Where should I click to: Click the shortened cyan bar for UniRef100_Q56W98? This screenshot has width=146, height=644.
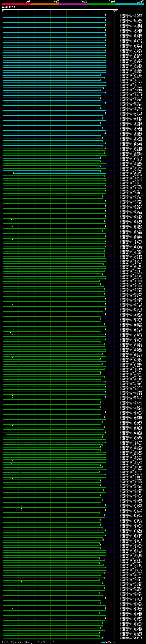click(60, 173)
